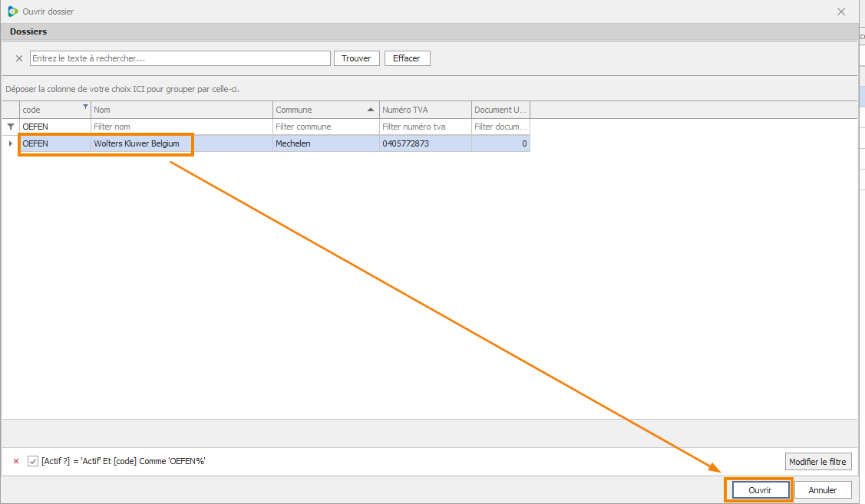The image size is (865, 504).
Task: Select the 0405772873 VAT number cell
Action: [425, 143]
